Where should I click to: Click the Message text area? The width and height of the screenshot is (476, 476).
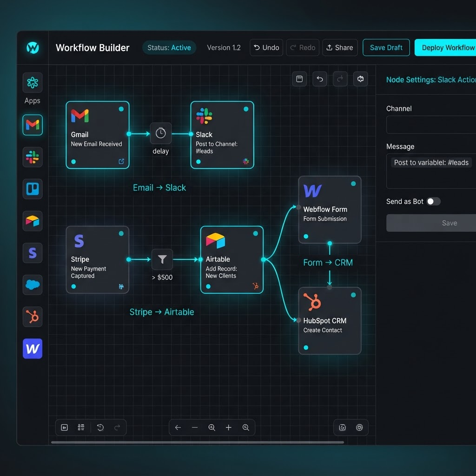(x=431, y=171)
